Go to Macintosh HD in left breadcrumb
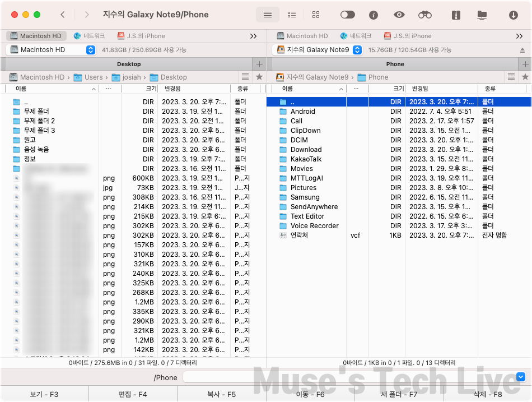 [x=37, y=77]
